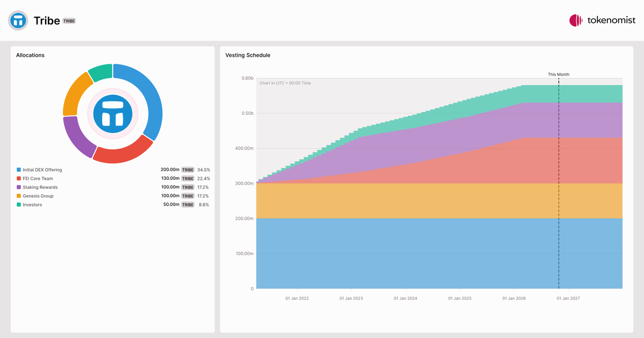This screenshot has width=644, height=338.
Task: Click the 0.50b y-axis label
Action: coord(247,113)
